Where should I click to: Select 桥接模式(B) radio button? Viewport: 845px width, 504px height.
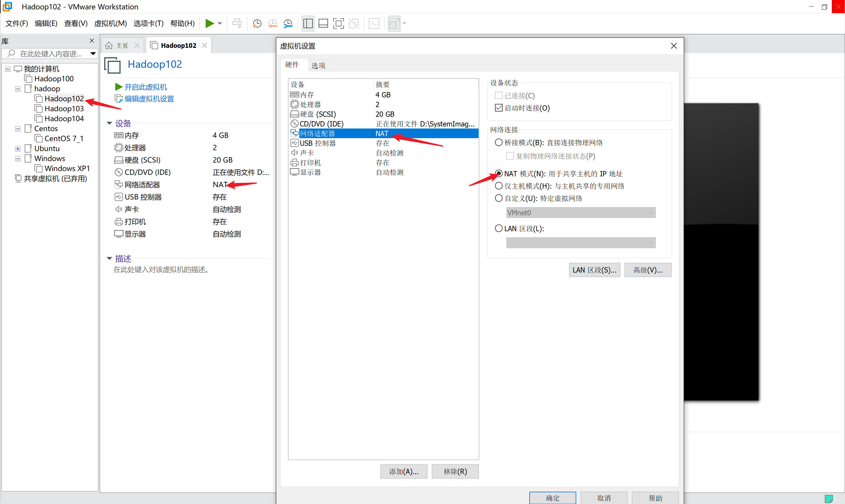coord(498,143)
